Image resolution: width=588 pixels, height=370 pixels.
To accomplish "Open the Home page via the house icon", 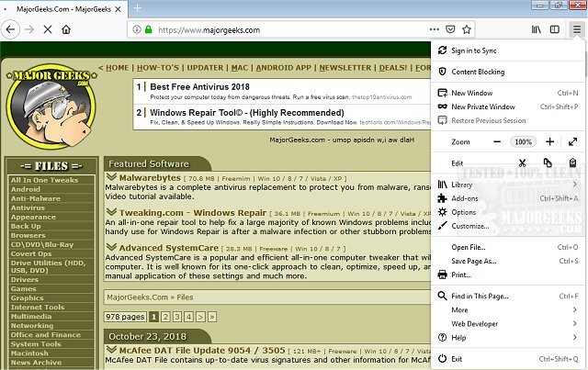I will 66,29.
